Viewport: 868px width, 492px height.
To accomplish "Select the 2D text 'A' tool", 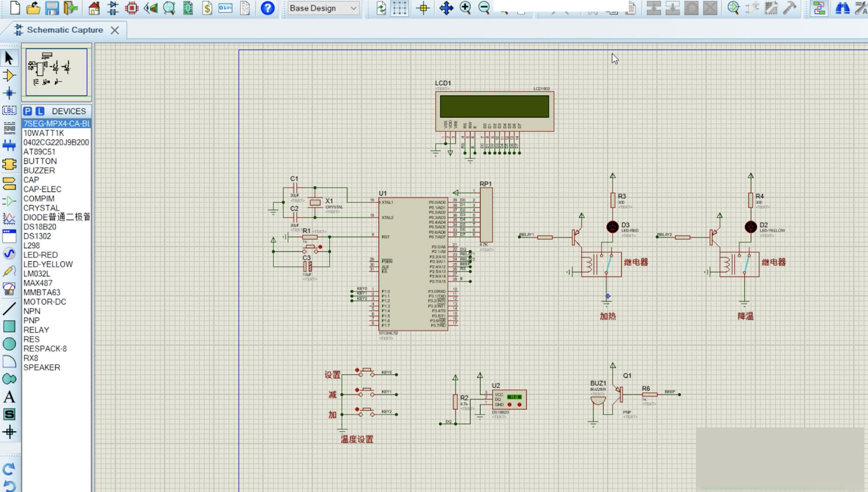I will pyautogui.click(x=9, y=396).
